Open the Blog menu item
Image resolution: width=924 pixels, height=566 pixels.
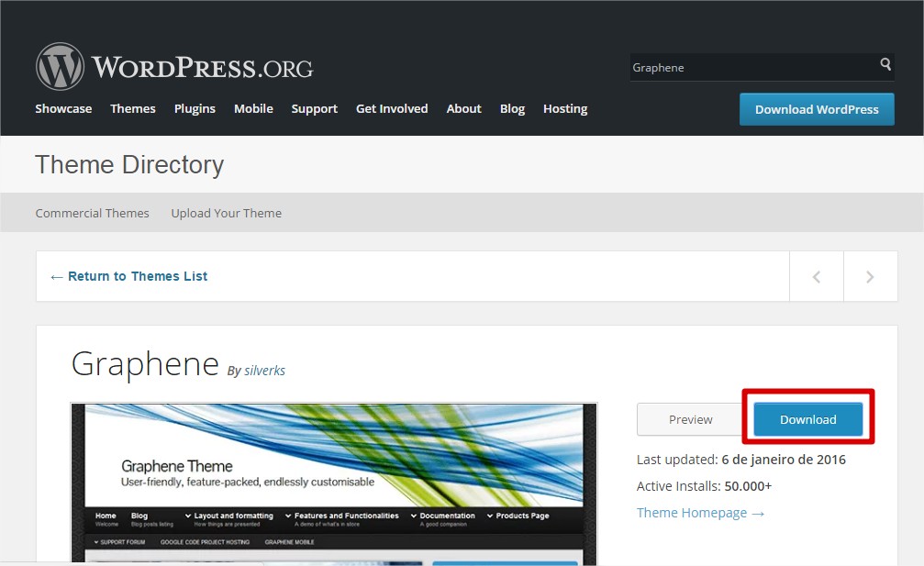coord(512,109)
